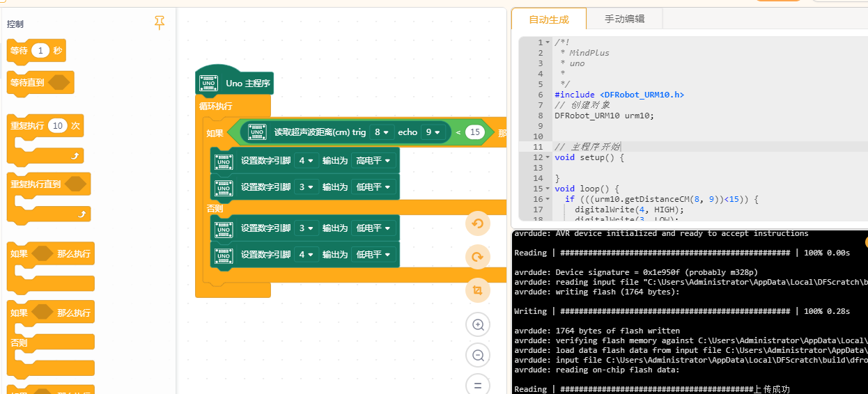
Task: Click the Uno 主程序 hat block
Action: click(x=234, y=82)
